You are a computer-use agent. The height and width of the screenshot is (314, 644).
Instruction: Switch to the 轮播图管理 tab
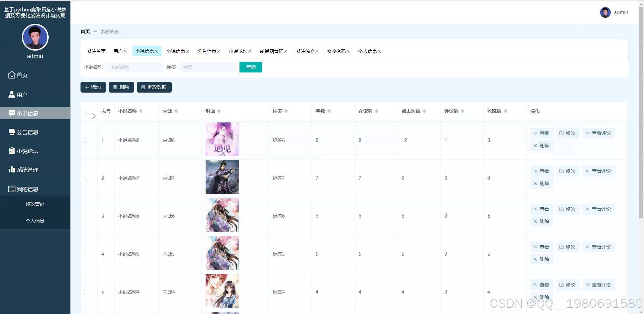click(x=272, y=51)
